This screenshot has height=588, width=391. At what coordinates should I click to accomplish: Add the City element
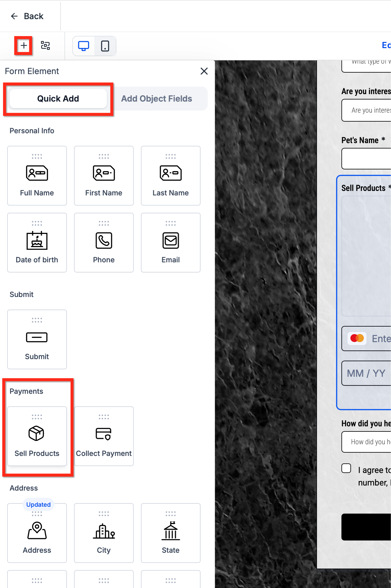104,533
